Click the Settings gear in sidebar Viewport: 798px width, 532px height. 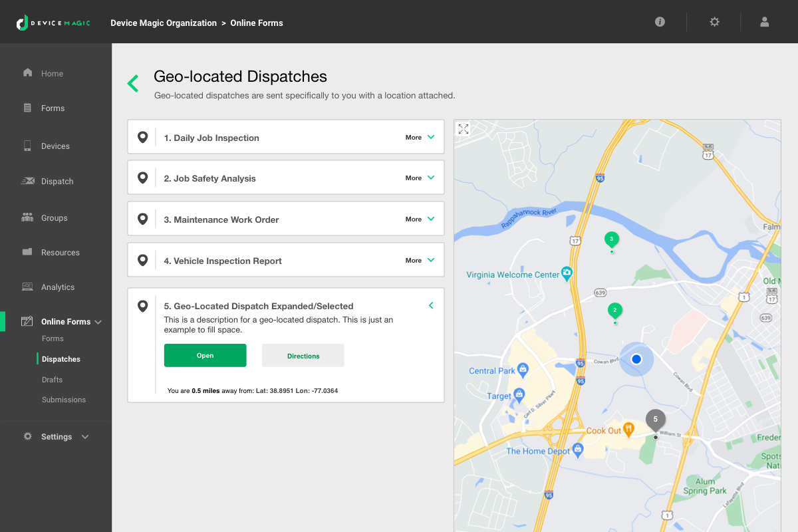pos(27,436)
